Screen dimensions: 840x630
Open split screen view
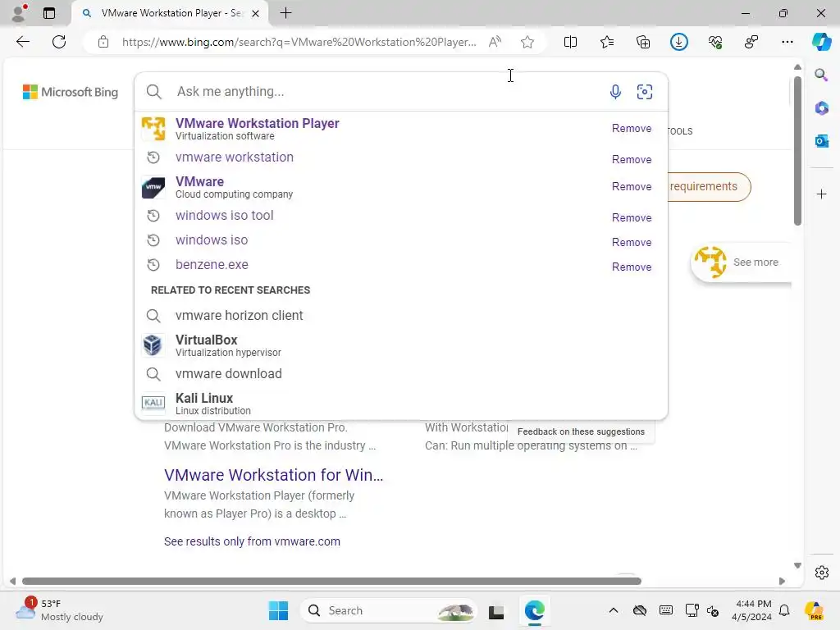571,42
